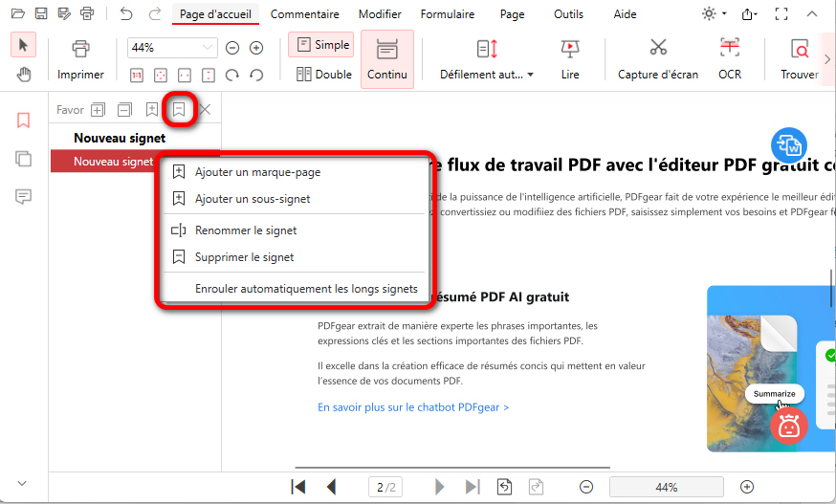Image resolution: width=836 pixels, height=504 pixels.
Task: Add a bookmark from the panel header
Action: pyautogui.click(x=152, y=110)
